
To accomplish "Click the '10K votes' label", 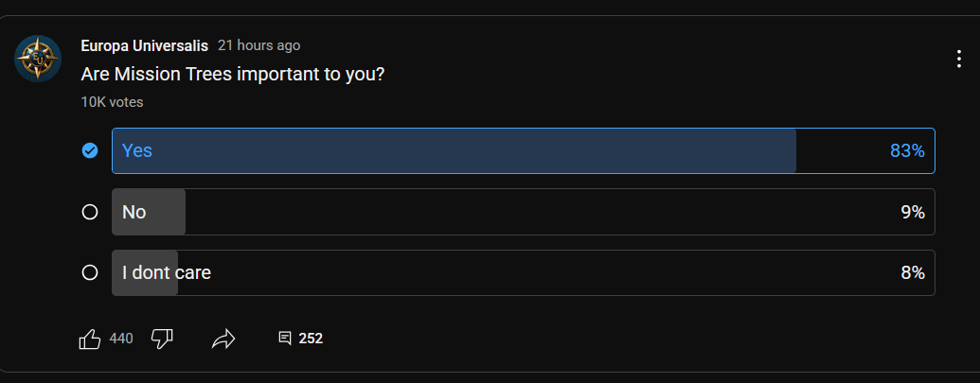I will pyautogui.click(x=112, y=102).
